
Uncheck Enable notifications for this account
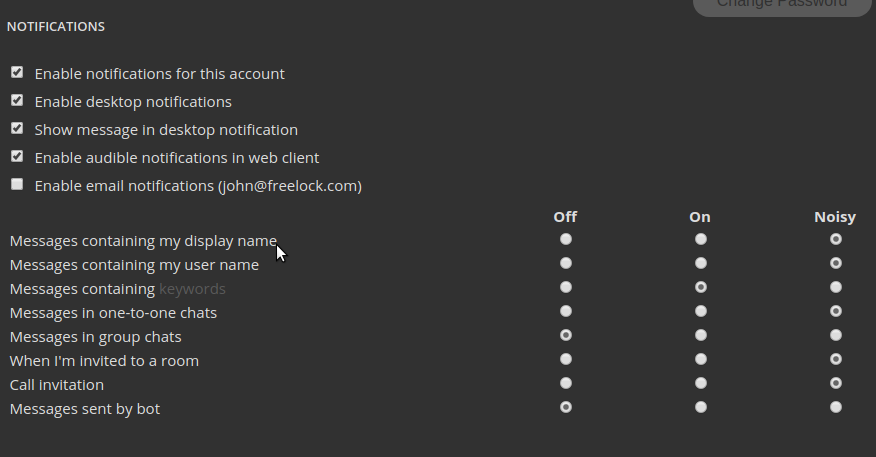[x=17, y=73]
